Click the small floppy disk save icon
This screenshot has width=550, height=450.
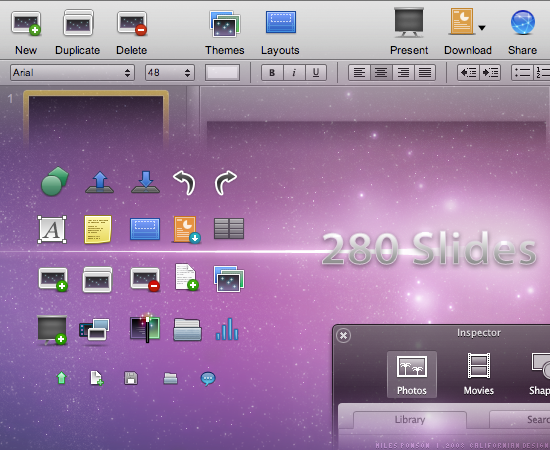pyautogui.click(x=131, y=378)
